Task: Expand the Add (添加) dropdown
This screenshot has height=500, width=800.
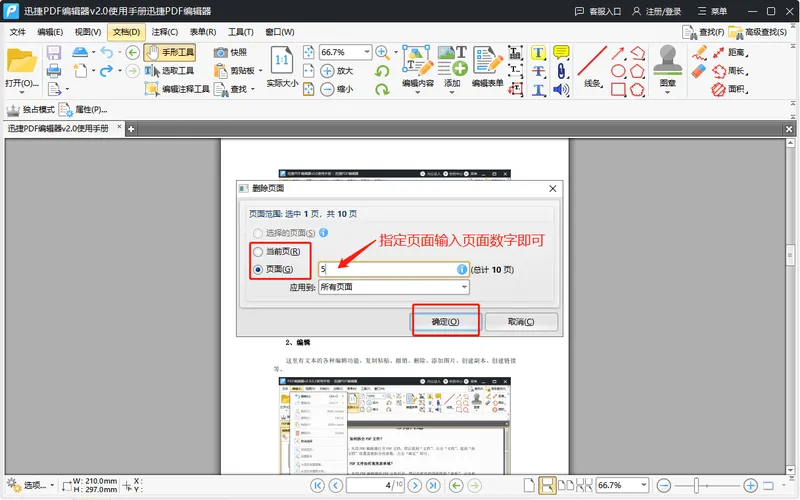Action: (452, 92)
